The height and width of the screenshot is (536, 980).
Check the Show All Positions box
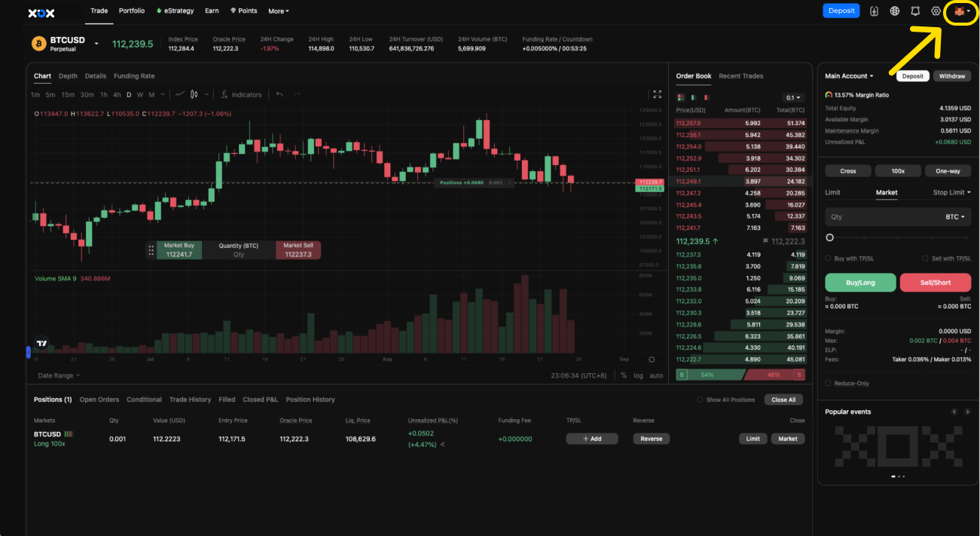tap(700, 400)
